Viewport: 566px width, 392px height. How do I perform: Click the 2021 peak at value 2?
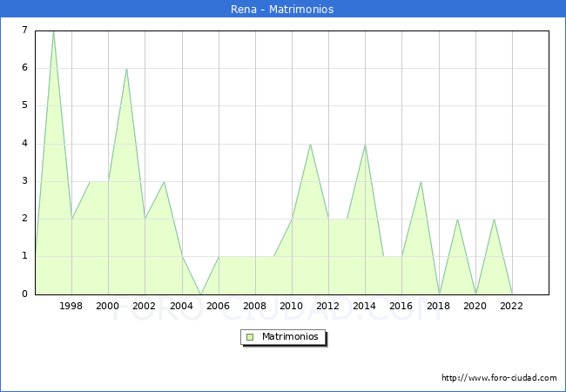pos(494,219)
